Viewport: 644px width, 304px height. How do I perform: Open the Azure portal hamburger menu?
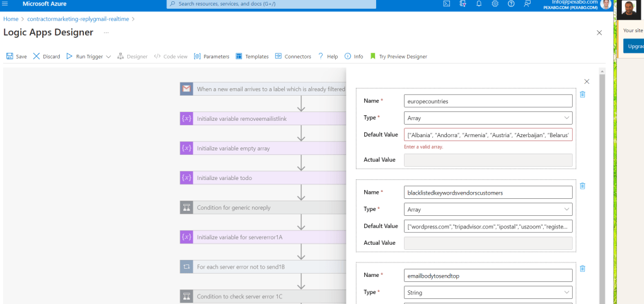[x=5, y=4]
